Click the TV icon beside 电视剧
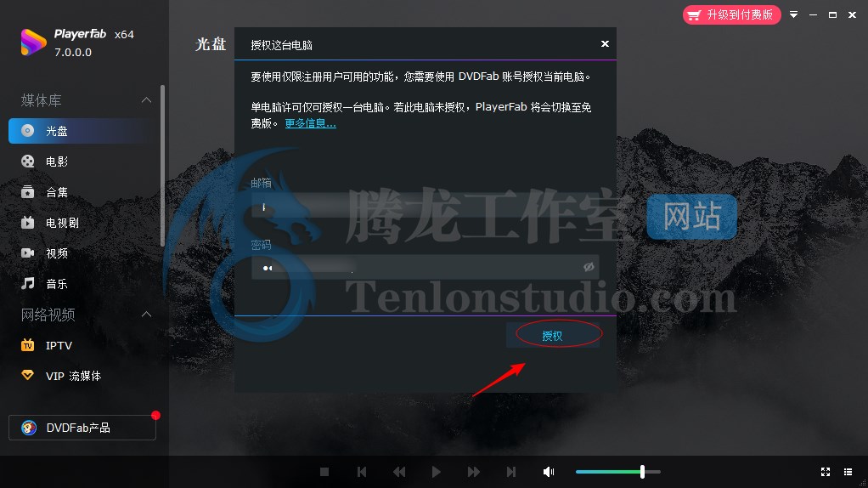Image resolution: width=868 pixels, height=488 pixels. [28, 223]
